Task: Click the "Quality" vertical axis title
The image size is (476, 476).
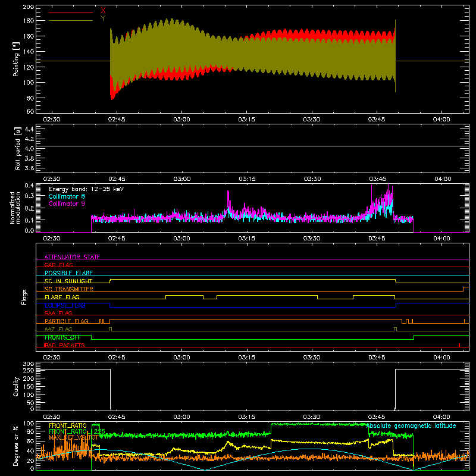Action: click(x=16, y=386)
